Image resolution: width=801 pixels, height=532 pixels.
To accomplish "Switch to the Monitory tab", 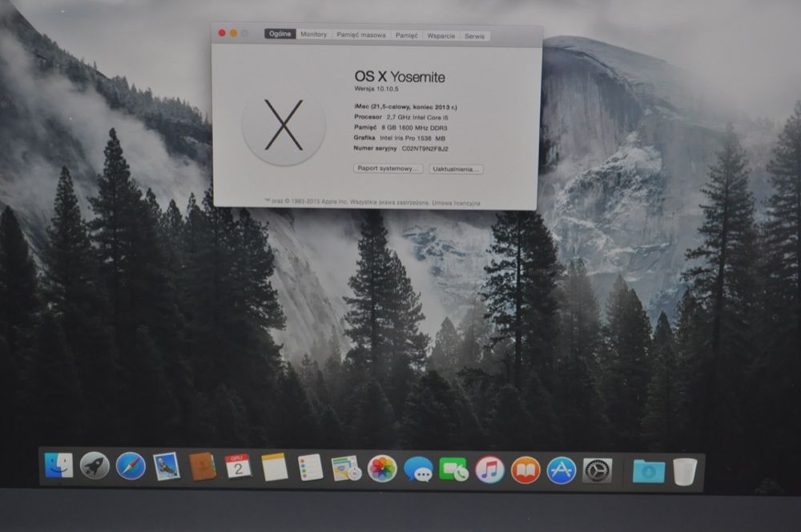I will [313, 34].
